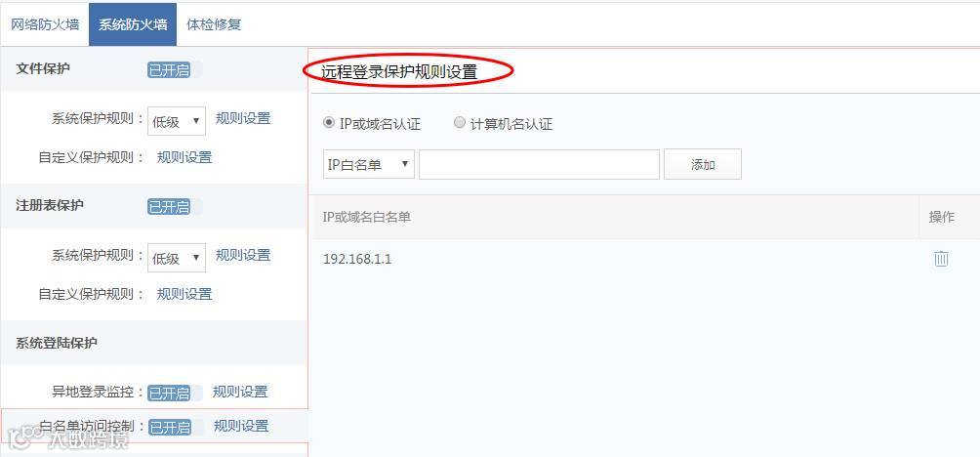Screen dimensions: 980x457
Task: Select the IP或域名认证 radio option
Action: coord(329,122)
